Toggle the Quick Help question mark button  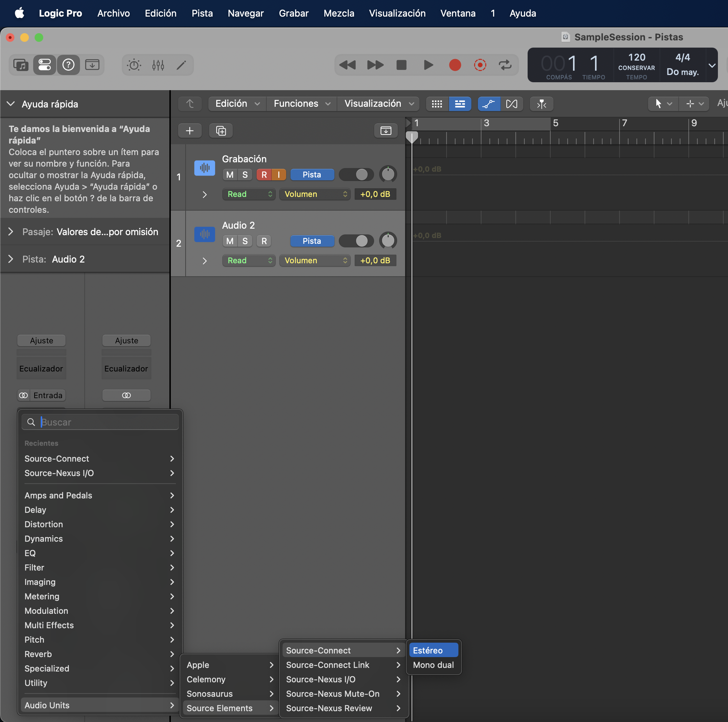coord(68,65)
